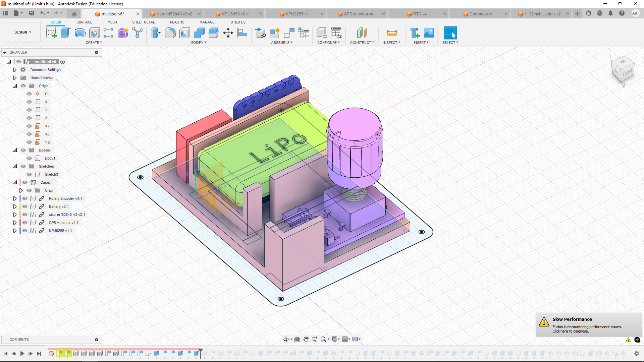Open the ASSEMBLE menu label
Image resolution: width=644 pixels, height=362 pixels.
point(281,43)
